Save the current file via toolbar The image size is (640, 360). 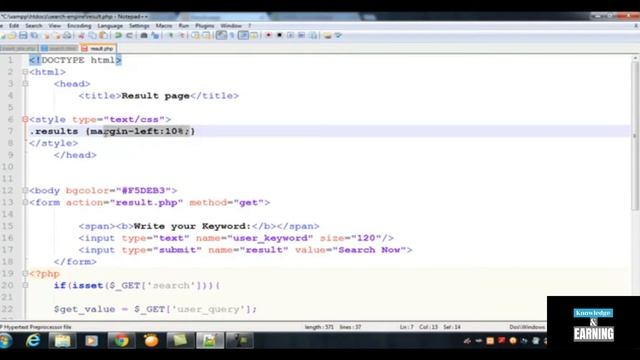(x=23, y=36)
